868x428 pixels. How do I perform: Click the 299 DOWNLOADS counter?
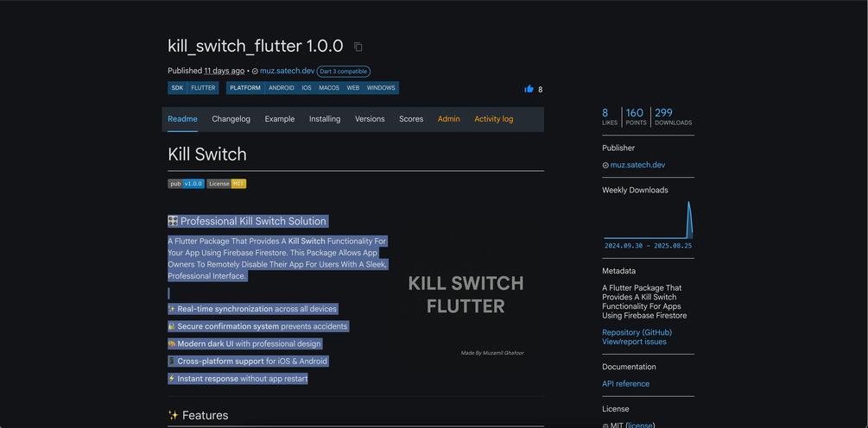click(x=673, y=116)
